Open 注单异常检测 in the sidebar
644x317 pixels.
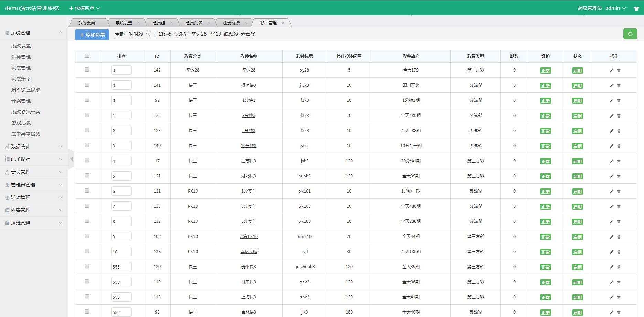[26, 134]
